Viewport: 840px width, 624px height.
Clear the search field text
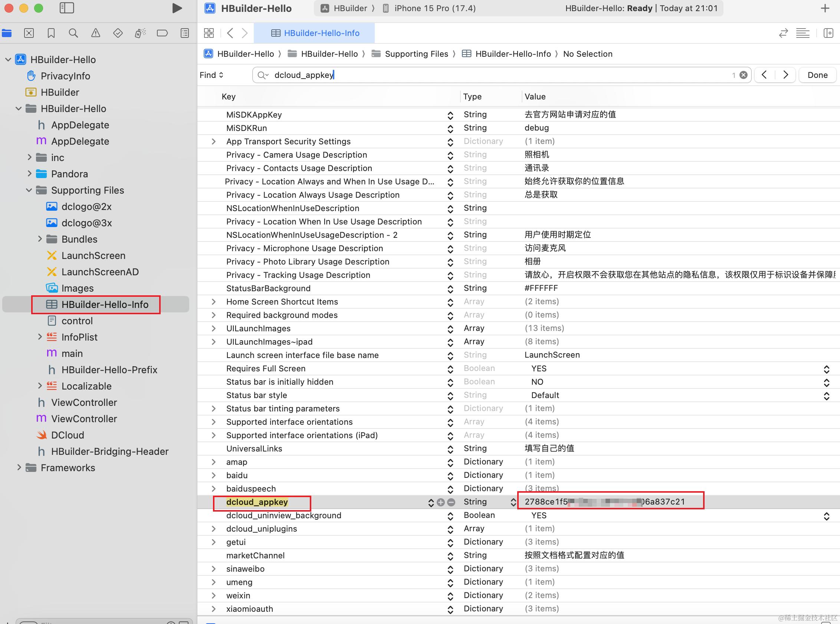[x=743, y=75]
